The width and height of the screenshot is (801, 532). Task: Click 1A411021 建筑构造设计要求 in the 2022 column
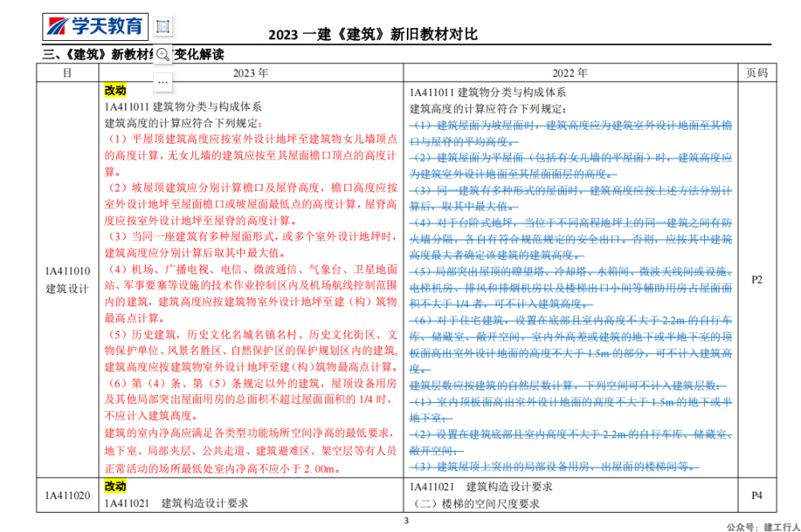pyautogui.click(x=481, y=487)
